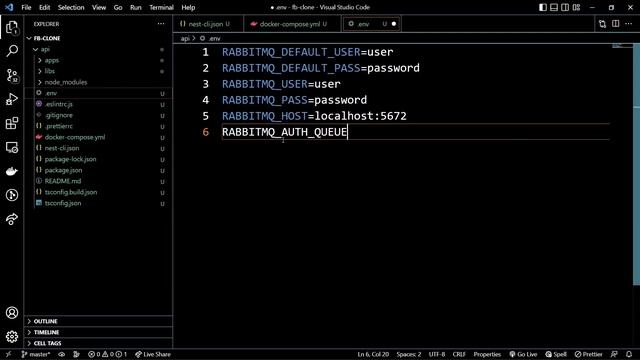Expand the CELL TAGS section
The image size is (640, 360).
pos(98,343)
